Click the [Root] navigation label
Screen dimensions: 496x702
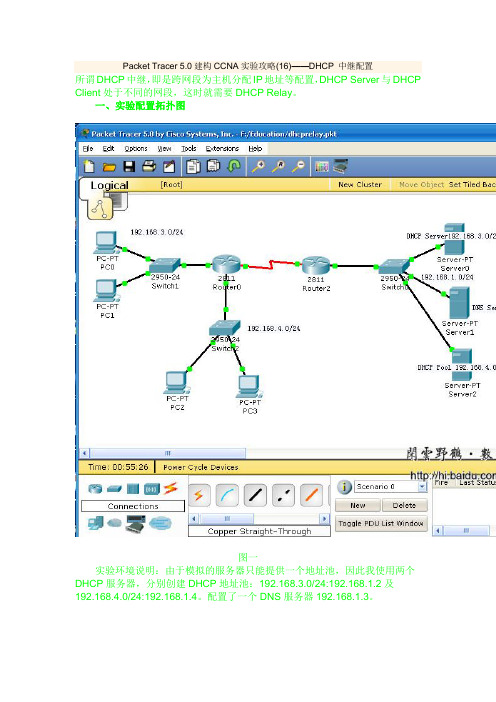click(171, 184)
